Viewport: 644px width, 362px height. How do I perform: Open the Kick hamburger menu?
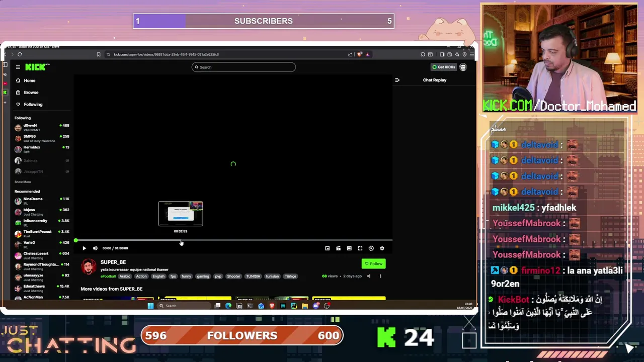[x=18, y=67]
